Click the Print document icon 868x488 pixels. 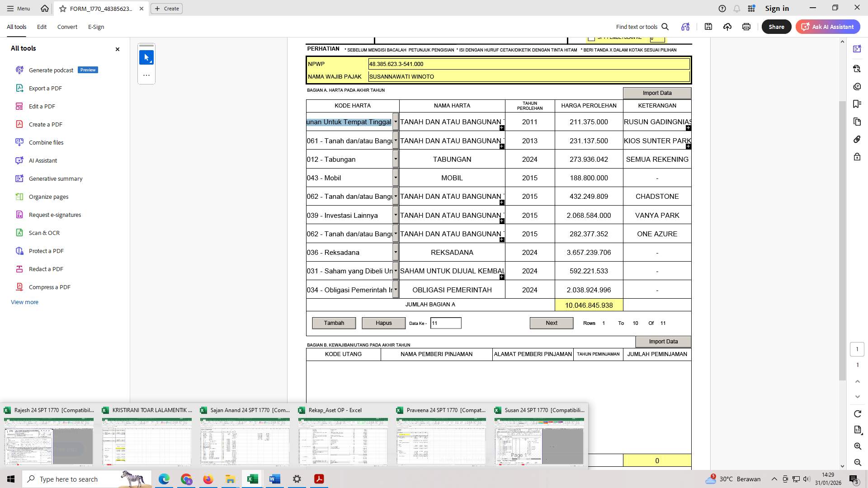(746, 27)
